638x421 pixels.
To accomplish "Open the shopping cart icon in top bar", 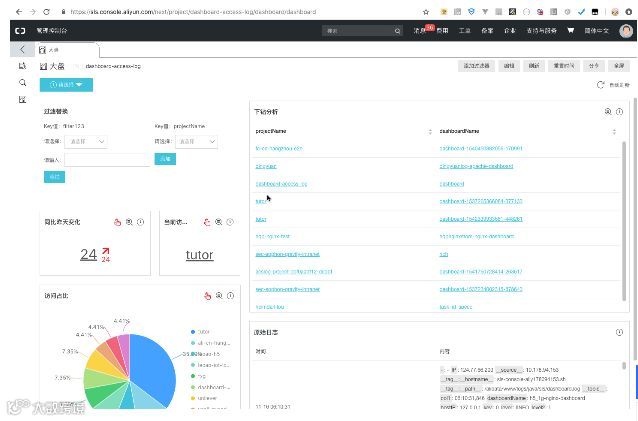I will tap(570, 31).
